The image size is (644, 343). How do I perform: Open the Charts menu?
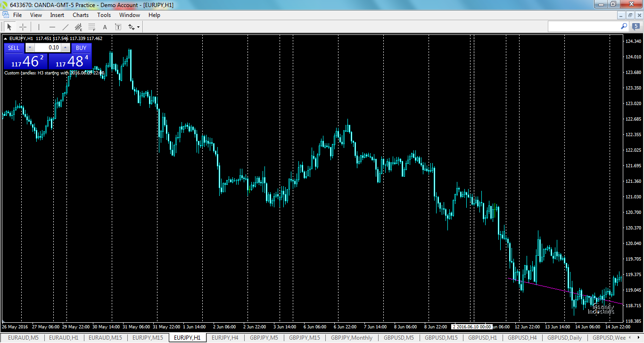(80, 15)
